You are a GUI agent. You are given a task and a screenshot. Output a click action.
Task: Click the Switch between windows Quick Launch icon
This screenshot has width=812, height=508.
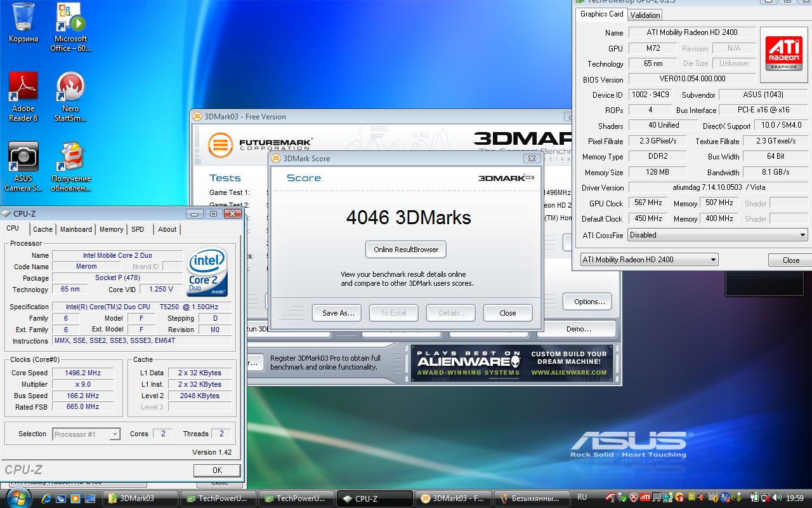pyautogui.click(x=61, y=498)
